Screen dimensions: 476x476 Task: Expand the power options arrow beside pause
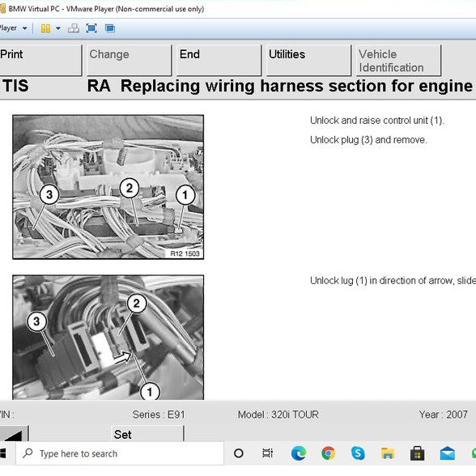coord(58,28)
